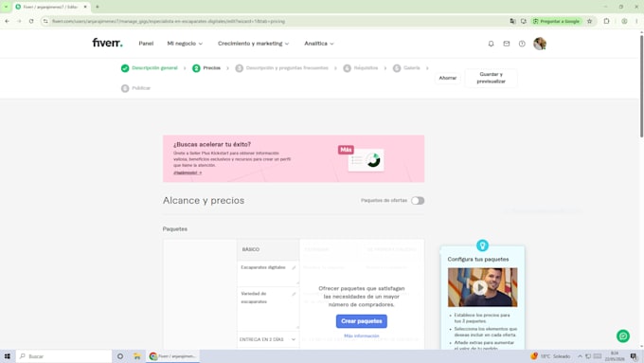Viewport: 644px width, 363px height.
Task: Show hidden system tray icons
Action: coord(580,356)
